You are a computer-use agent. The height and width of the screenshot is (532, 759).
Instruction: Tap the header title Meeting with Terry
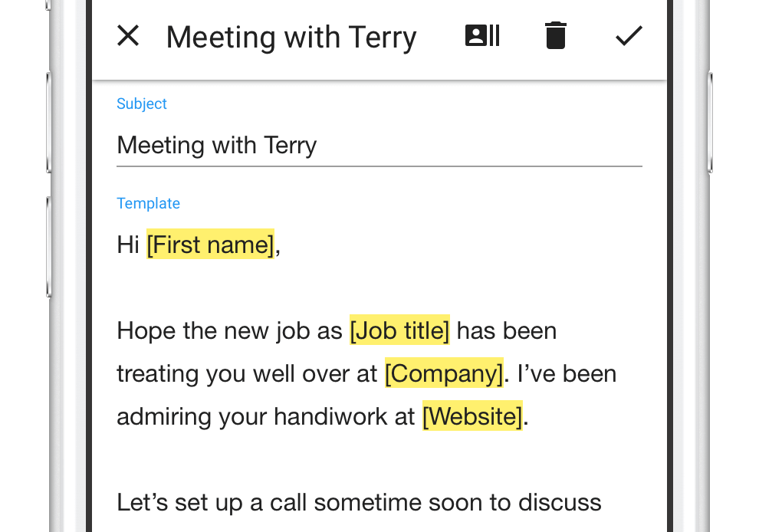click(291, 37)
